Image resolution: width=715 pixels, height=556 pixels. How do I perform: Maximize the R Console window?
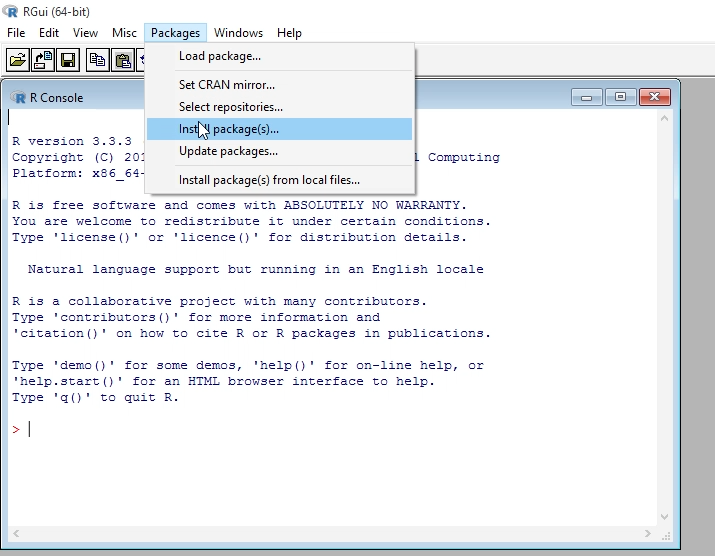coord(620,97)
